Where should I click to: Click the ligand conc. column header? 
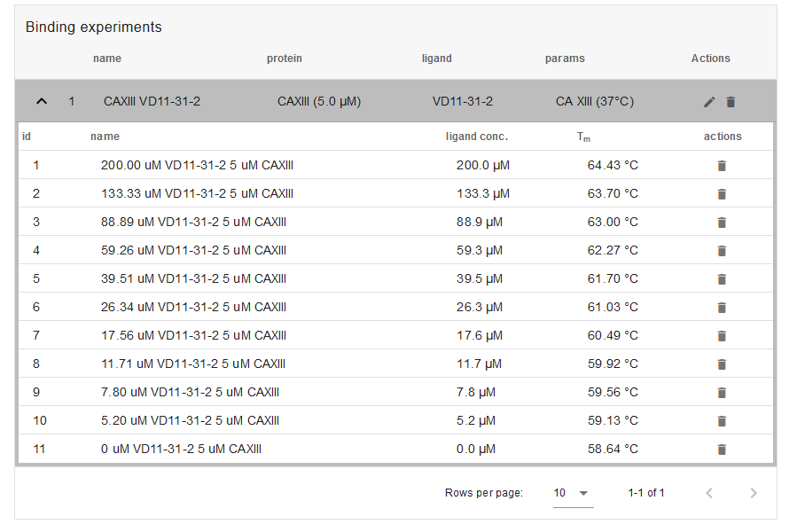pos(476,137)
